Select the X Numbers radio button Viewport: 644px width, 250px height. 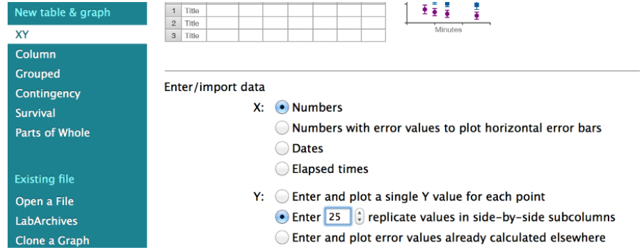pyautogui.click(x=282, y=108)
